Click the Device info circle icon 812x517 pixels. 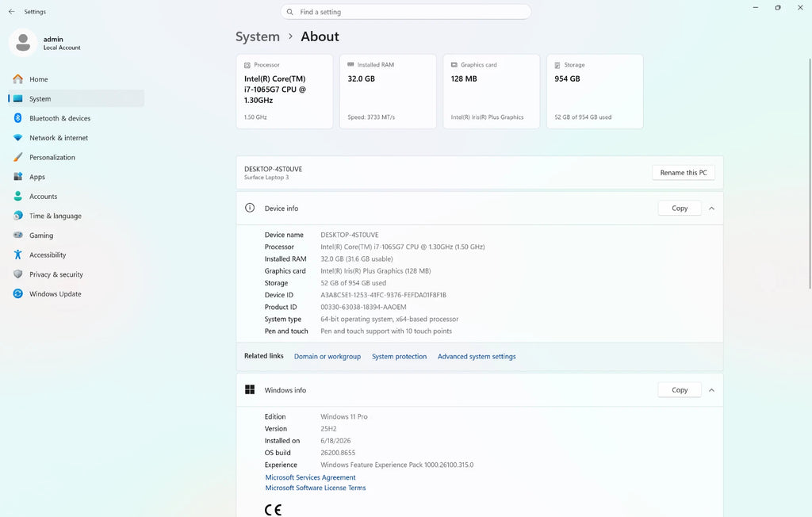coord(250,208)
